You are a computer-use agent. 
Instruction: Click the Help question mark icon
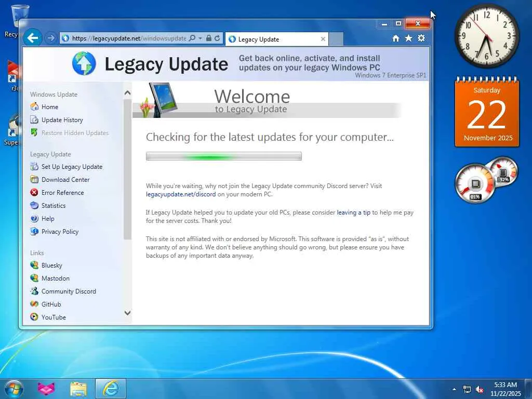tap(34, 219)
